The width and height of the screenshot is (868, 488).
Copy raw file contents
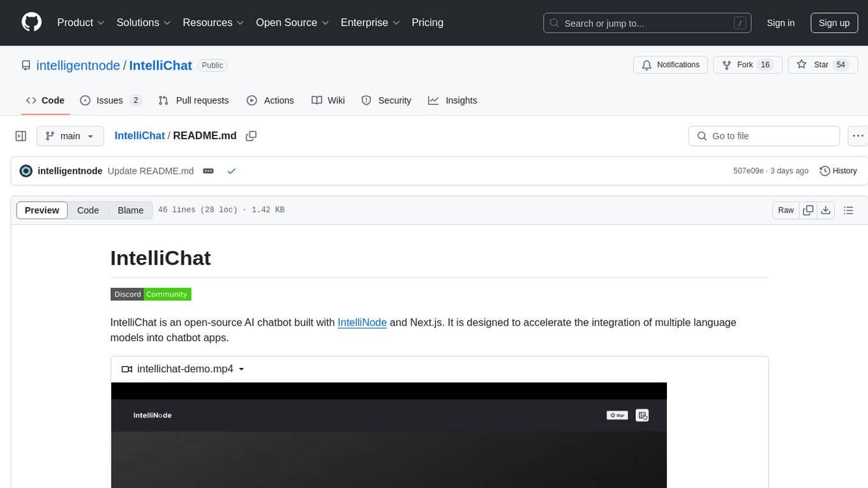pyautogui.click(x=809, y=210)
